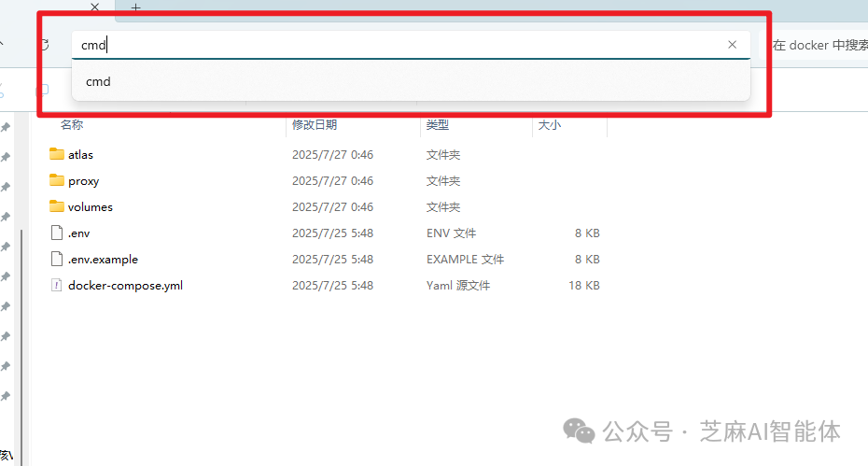Click the proxy row's 文件夹 type cell
Viewport: 868px width, 466px height.
pyautogui.click(x=442, y=180)
